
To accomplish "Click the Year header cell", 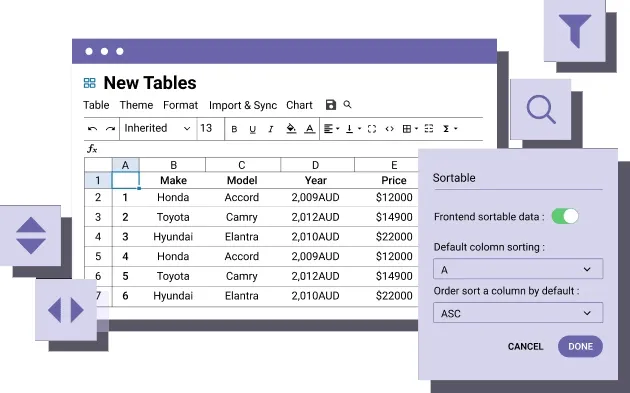I will click(317, 180).
